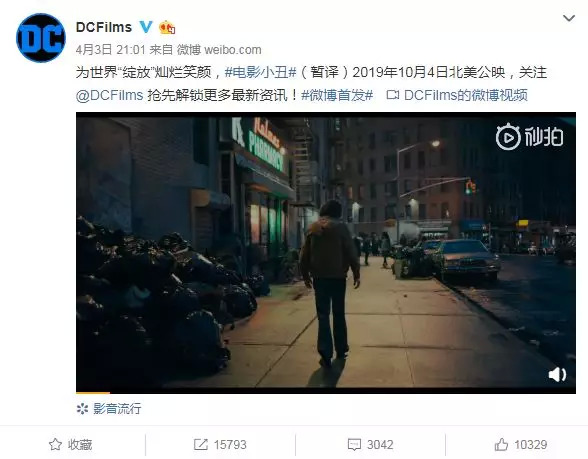Click the repost share icon
Image resolution: width=588 pixels, height=459 pixels.
[x=201, y=445]
